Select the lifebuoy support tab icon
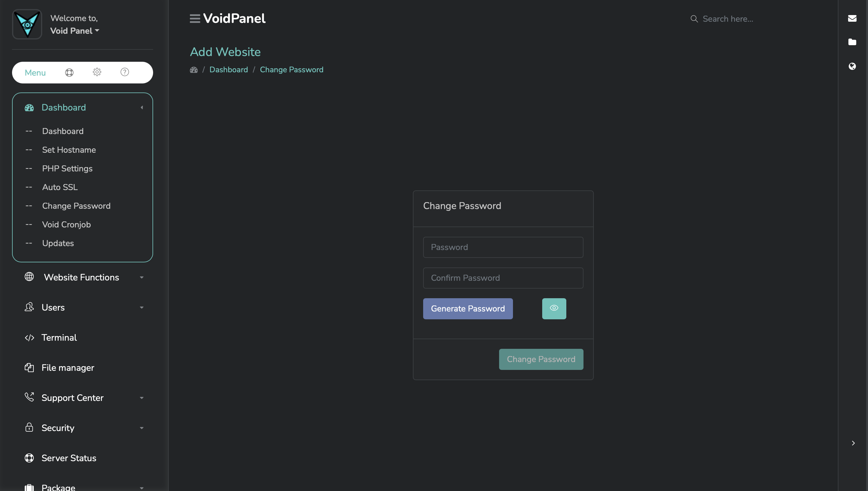The image size is (868, 491). (69, 73)
